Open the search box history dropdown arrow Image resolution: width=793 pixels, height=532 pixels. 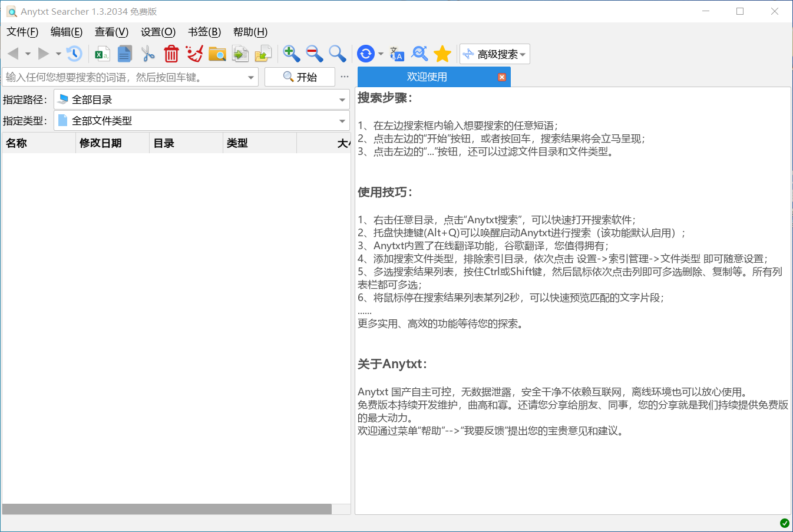(251, 77)
